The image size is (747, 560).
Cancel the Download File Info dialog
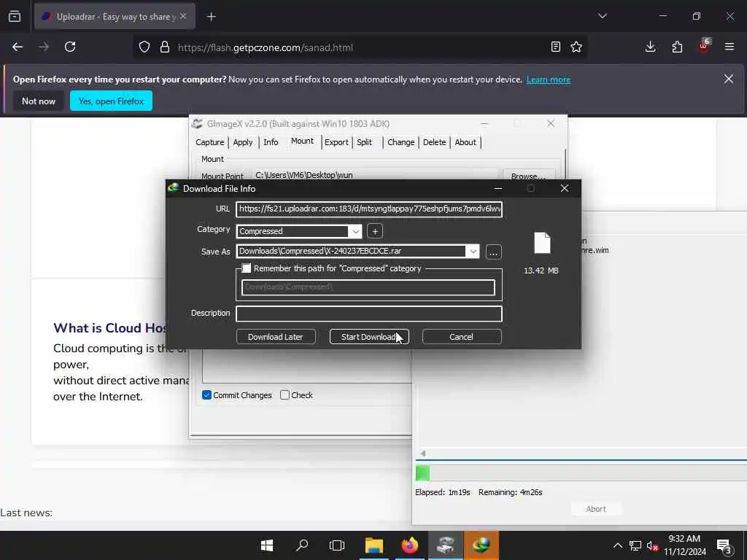coord(461,337)
